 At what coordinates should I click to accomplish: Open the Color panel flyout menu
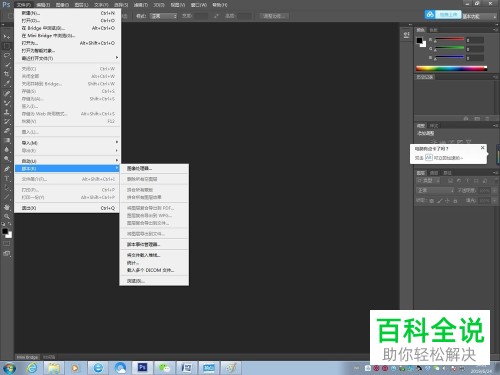(x=496, y=30)
